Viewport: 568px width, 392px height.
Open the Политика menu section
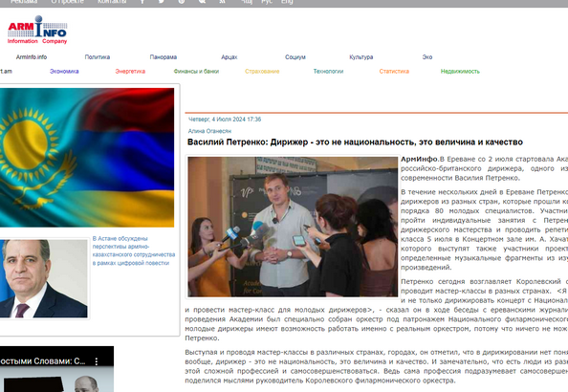pyautogui.click(x=98, y=56)
